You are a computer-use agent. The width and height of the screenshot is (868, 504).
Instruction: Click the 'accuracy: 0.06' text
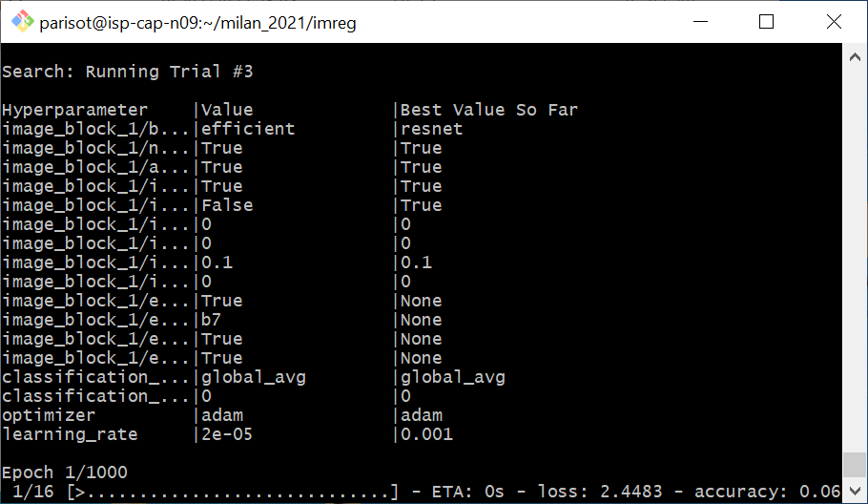pyautogui.click(x=768, y=492)
